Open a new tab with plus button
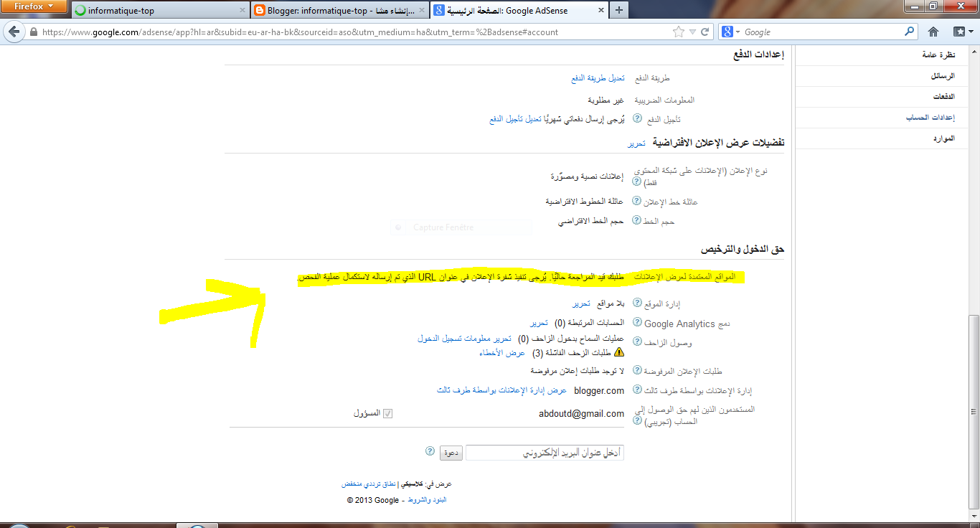This screenshot has width=980, height=528. 619,10
